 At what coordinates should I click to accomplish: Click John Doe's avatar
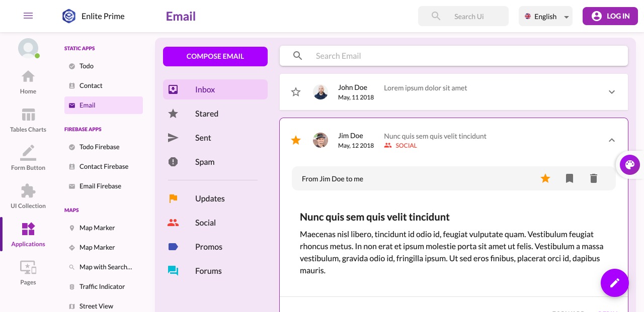[x=320, y=92]
